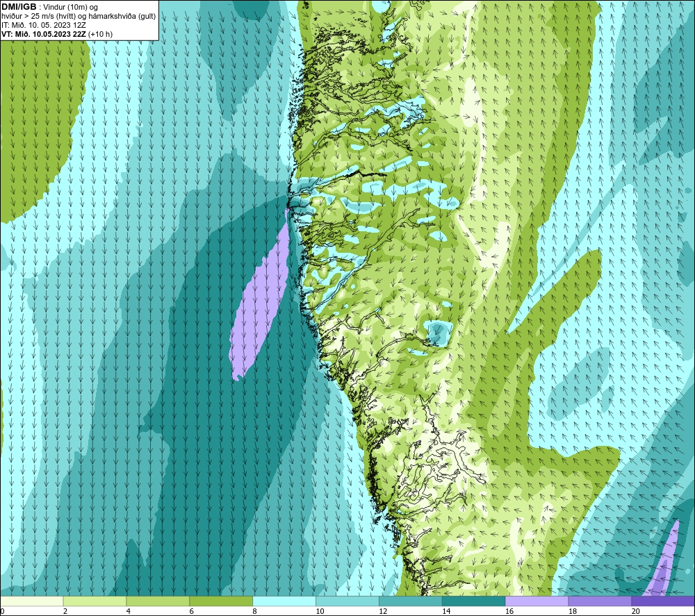Click the 12–14 m/s teal legend swatch

(x=411, y=601)
